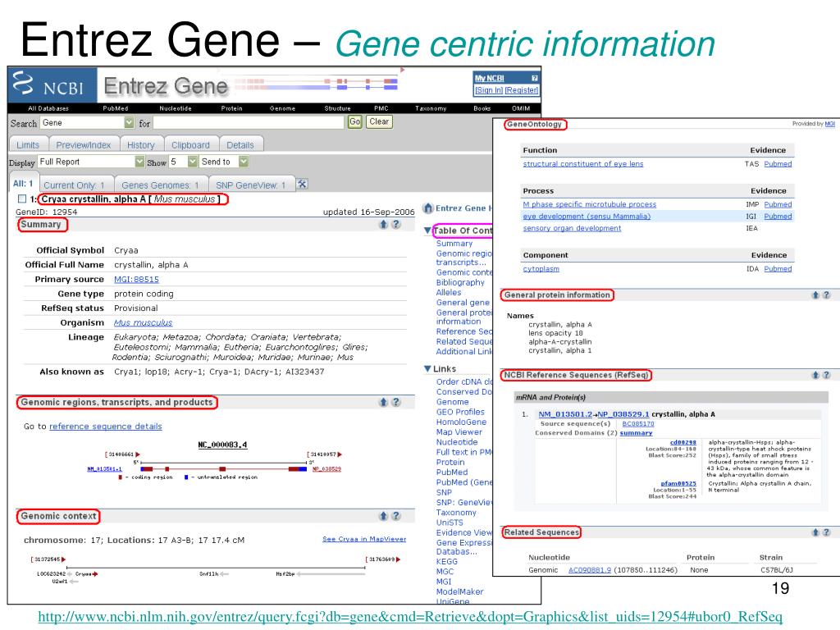Screen dimensions: 840x630
Task: Click the Sign In link
Action: (489, 90)
